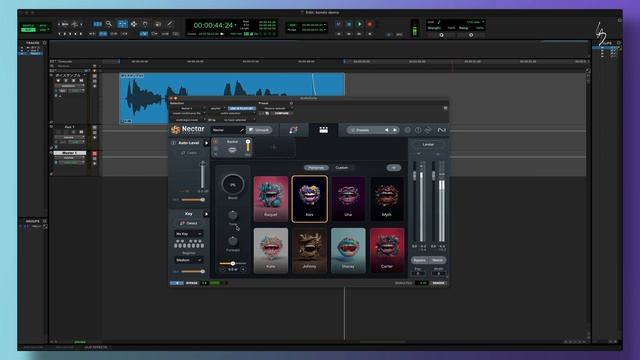640x360 pixels.
Task: Select the Una voice persona
Action: (348, 199)
